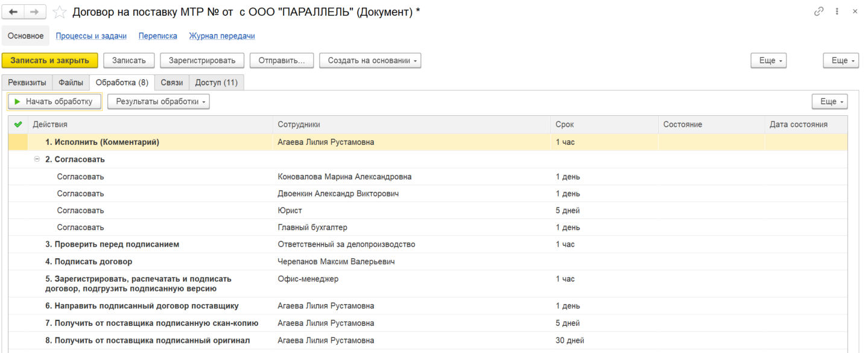Open the 'Файлы' tab
868x353 pixels.
[71, 82]
